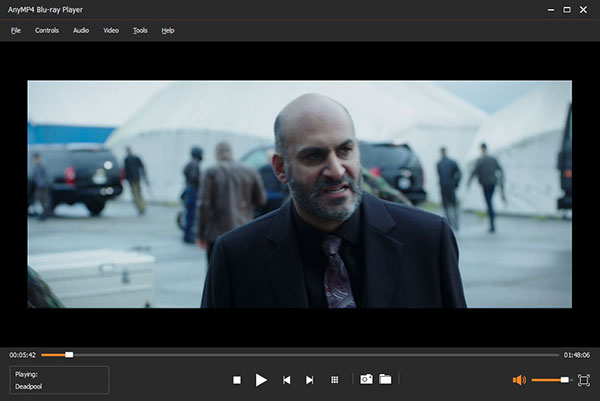600x401 pixels.
Task: Click the video display area
Action: point(300,194)
